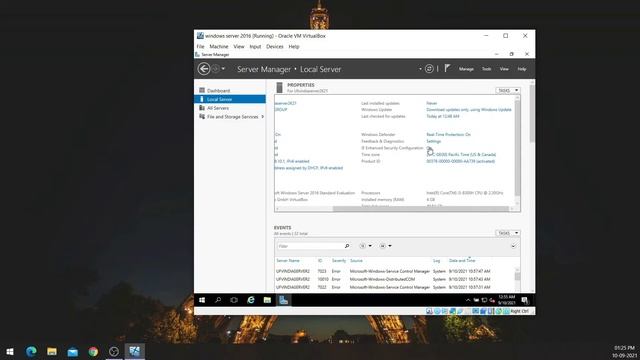The height and width of the screenshot is (360, 640).
Task: Click the Server Manager refresh icon
Action: (x=429, y=69)
